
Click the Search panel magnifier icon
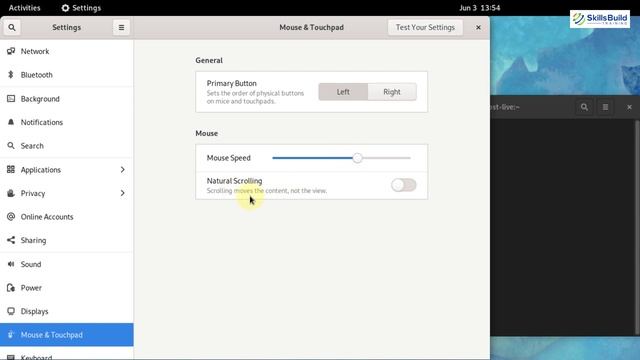(x=11, y=146)
